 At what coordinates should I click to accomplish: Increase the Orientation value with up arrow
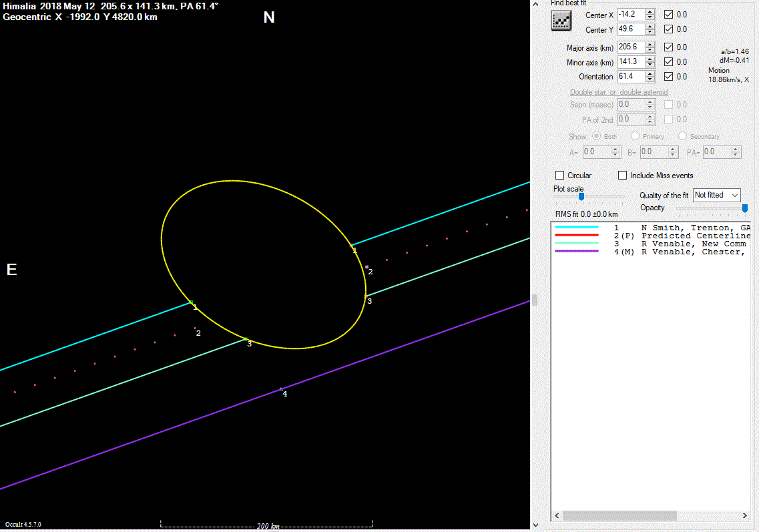click(650, 73)
